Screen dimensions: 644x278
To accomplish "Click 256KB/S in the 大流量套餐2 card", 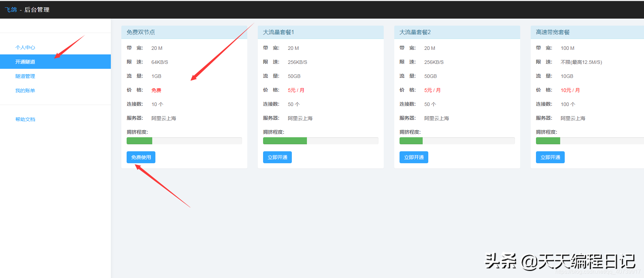I will pos(434,62).
